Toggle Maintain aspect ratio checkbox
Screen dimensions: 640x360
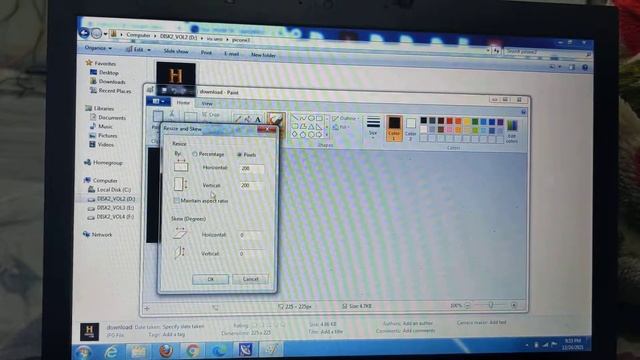[176, 200]
